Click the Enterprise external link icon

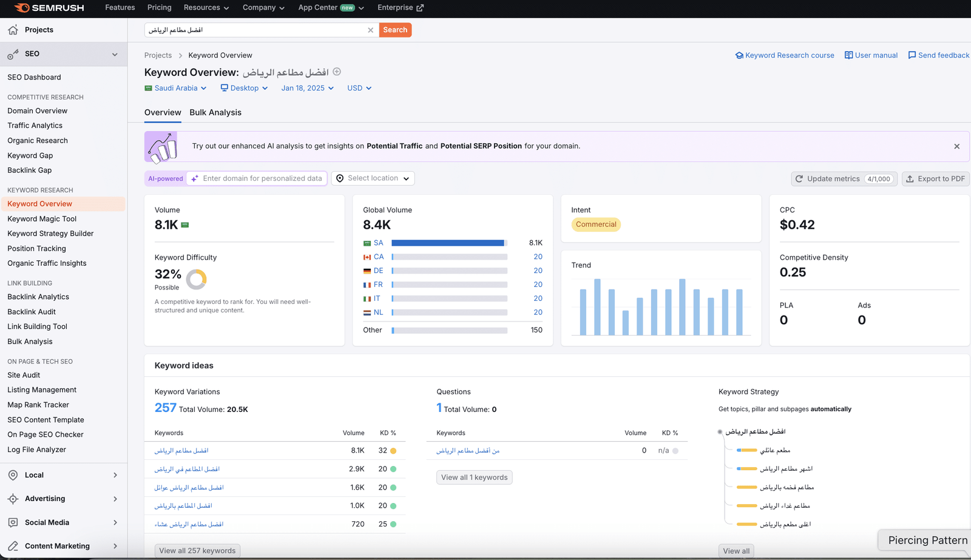coord(420,8)
